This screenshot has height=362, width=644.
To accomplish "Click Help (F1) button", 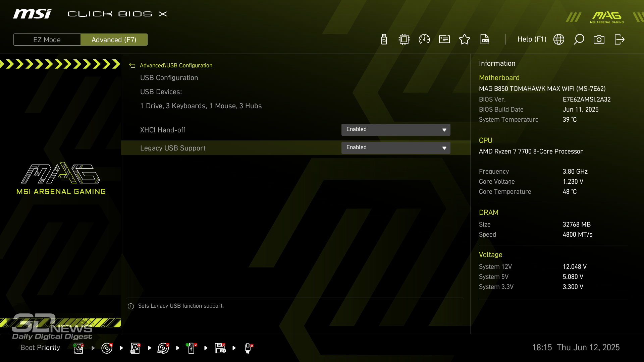I will [532, 39].
